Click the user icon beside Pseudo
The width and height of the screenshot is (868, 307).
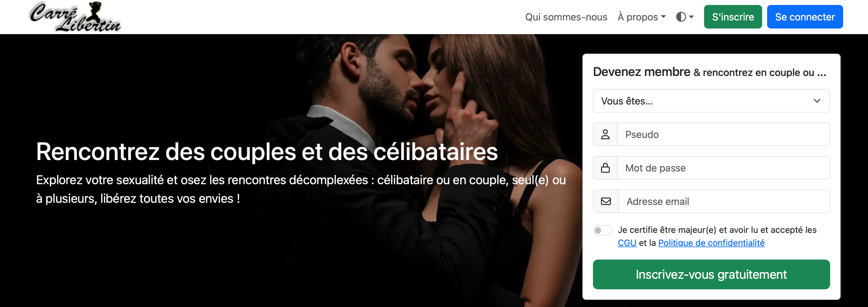click(x=605, y=134)
